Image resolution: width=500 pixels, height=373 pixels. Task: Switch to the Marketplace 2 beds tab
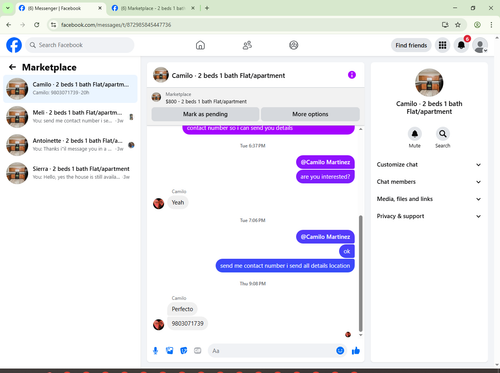click(153, 8)
